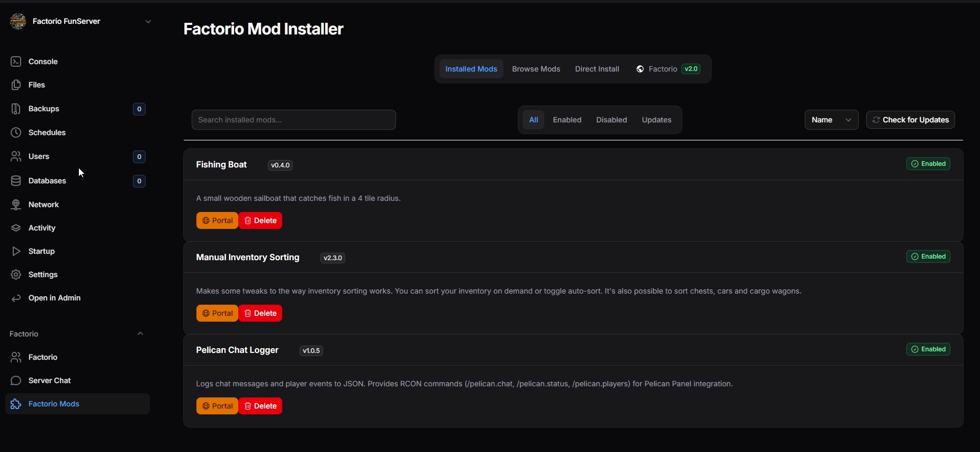The width and height of the screenshot is (980, 452).
Task: Click Check for Updates button
Action: pos(911,120)
